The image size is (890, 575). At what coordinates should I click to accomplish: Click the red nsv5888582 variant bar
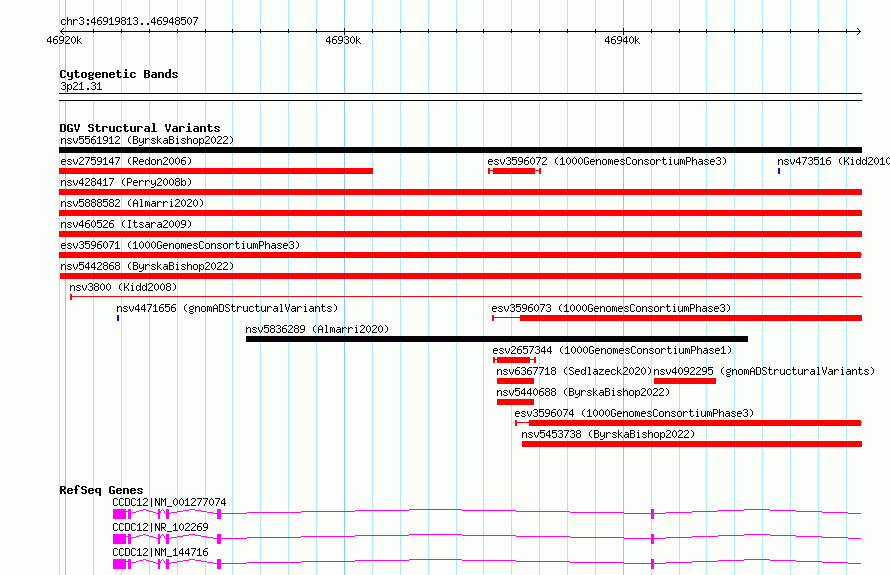click(x=460, y=213)
